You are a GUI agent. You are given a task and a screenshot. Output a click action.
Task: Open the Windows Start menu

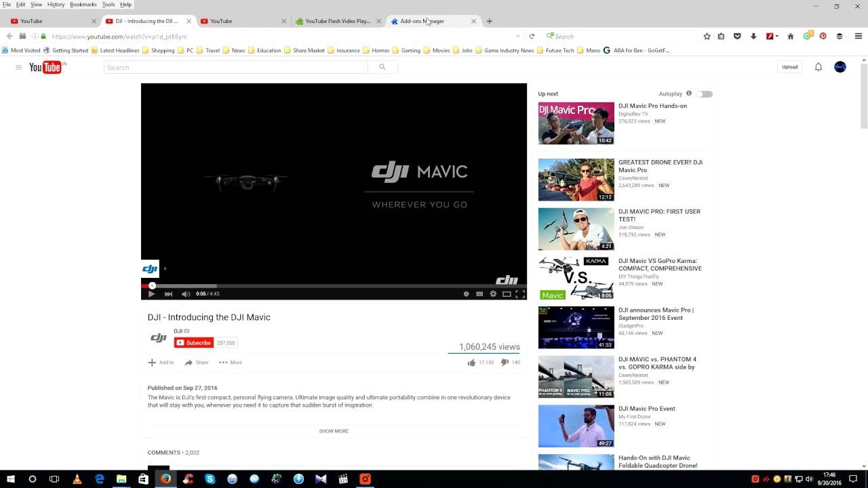pos(10,479)
